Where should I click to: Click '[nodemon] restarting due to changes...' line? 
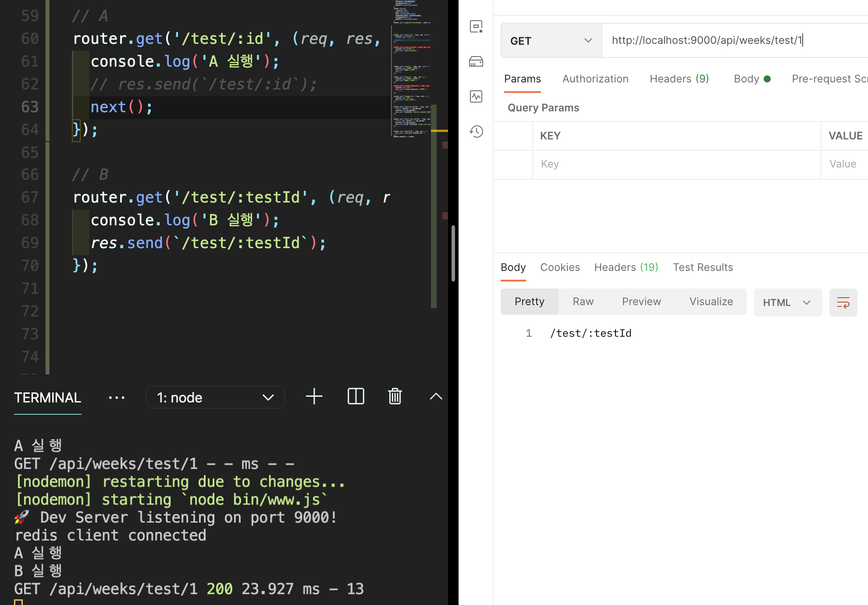tap(180, 482)
